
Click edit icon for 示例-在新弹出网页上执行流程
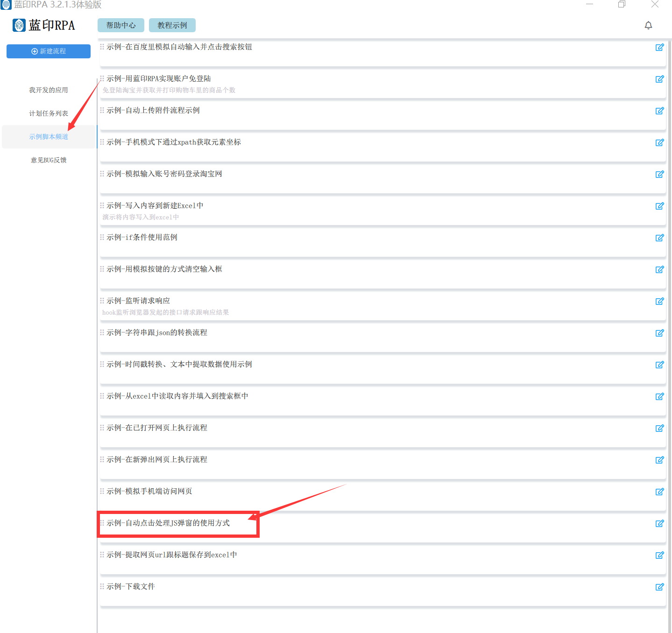point(659,460)
